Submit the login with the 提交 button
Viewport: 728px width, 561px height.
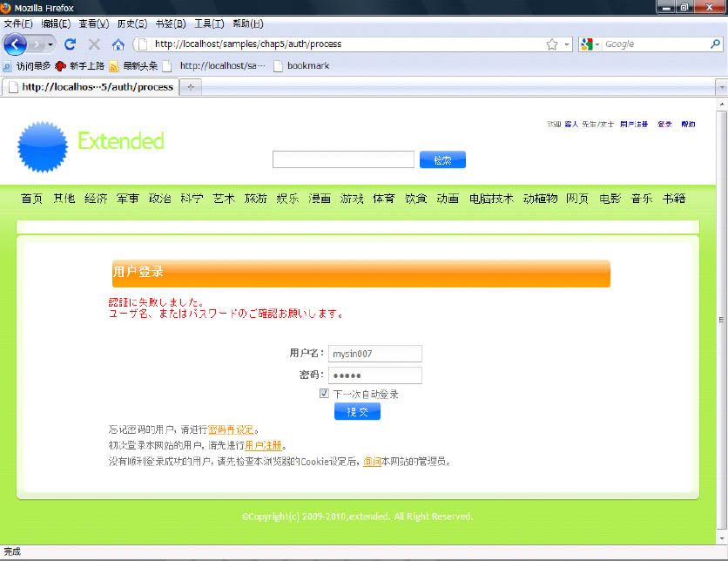coord(358,411)
